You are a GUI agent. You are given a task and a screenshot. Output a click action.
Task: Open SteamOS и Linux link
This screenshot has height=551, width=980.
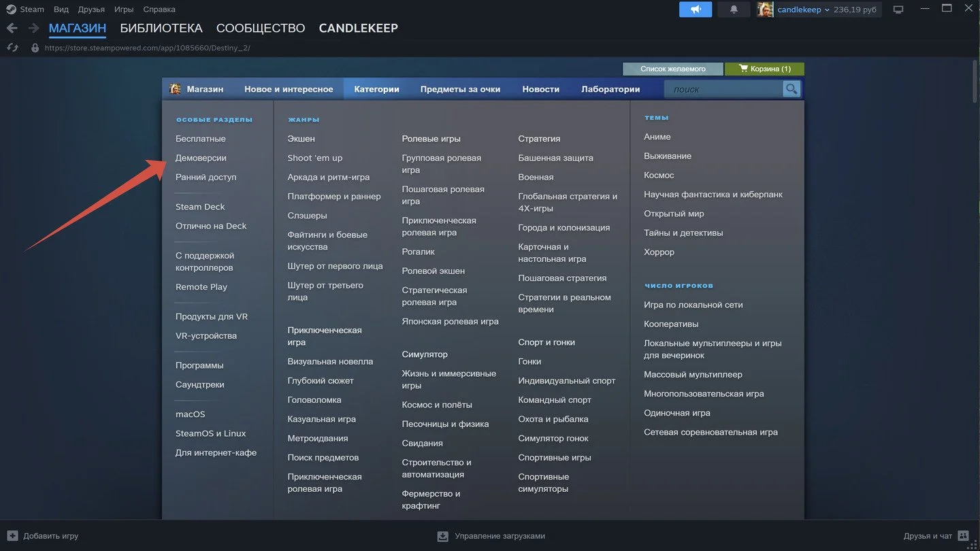coord(211,433)
